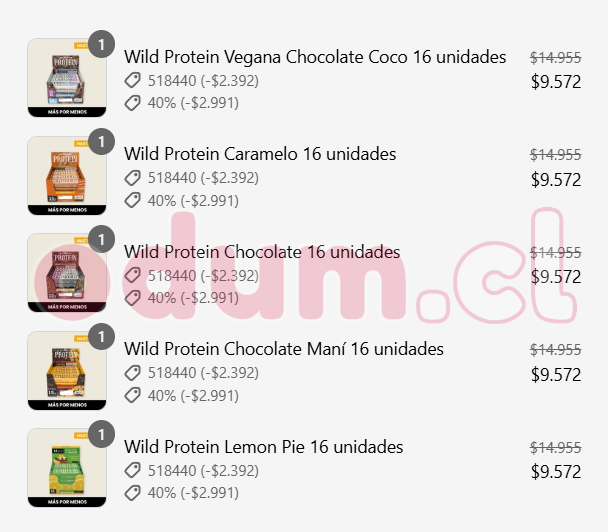Click the crossed-out $14.955 price for Caramelo
608x532 pixels.
pyautogui.click(x=556, y=154)
